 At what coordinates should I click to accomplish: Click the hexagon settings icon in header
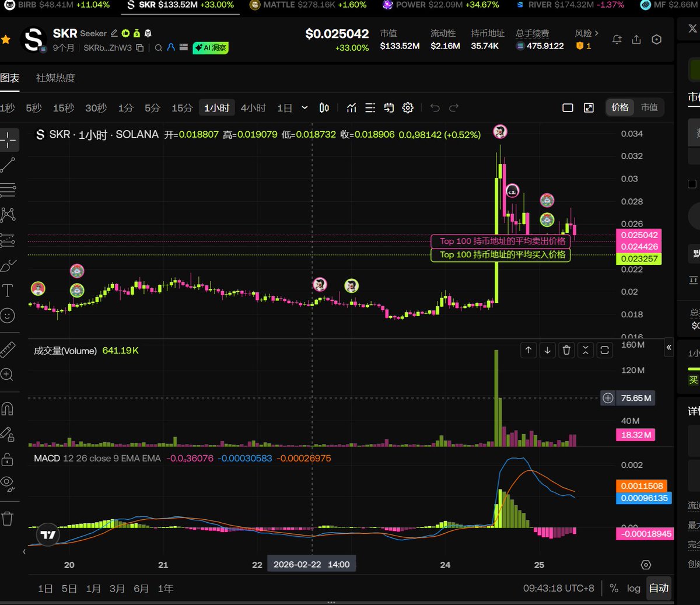(656, 40)
